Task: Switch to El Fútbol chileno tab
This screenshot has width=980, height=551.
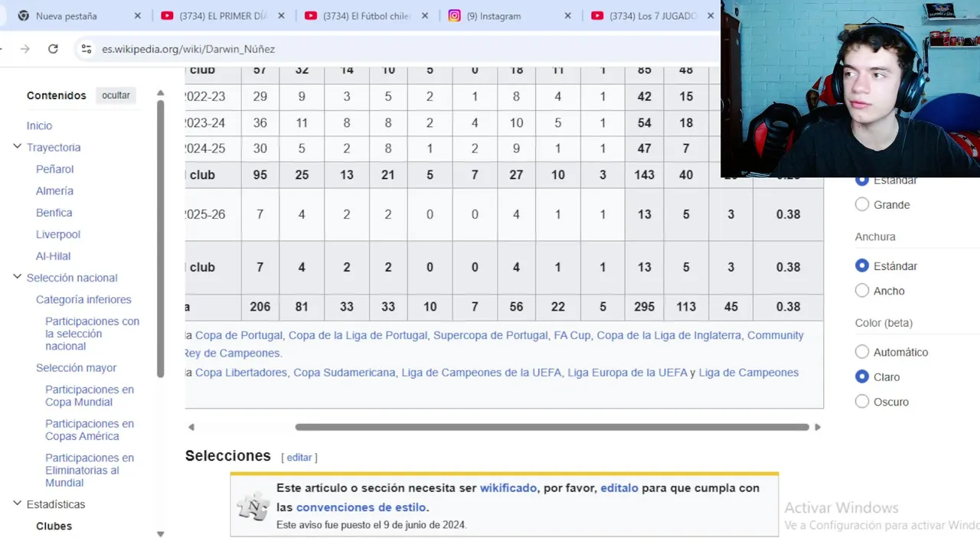Action: 366,15
